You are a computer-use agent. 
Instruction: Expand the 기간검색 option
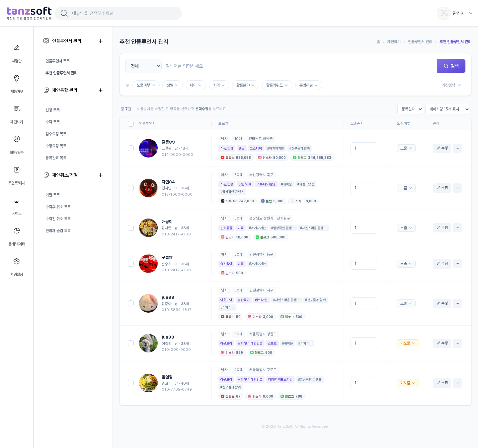(x=451, y=85)
